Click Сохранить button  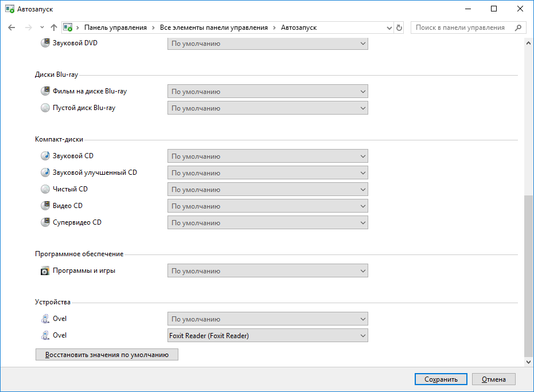tap(441, 379)
